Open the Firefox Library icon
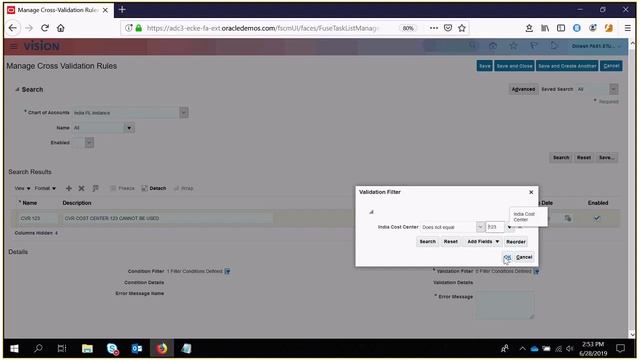Viewport: 640px width, 360px height. (545, 28)
